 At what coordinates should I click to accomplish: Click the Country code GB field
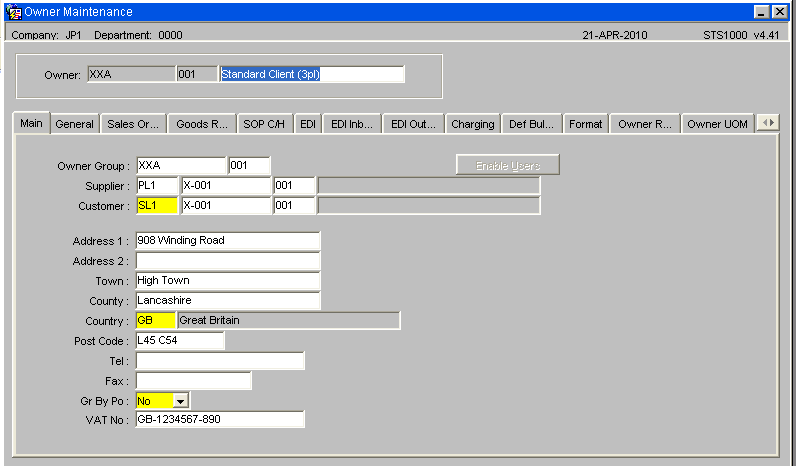pos(156,320)
